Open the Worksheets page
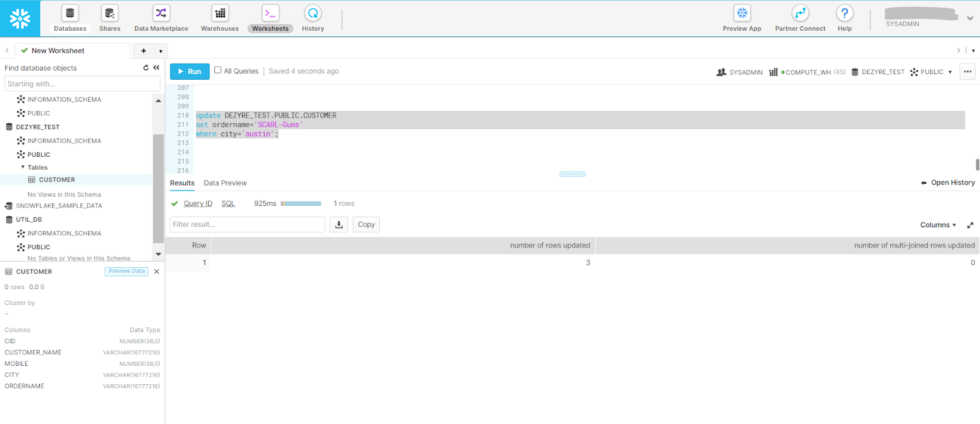Image resolution: width=980 pixels, height=424 pixels. tap(270, 18)
